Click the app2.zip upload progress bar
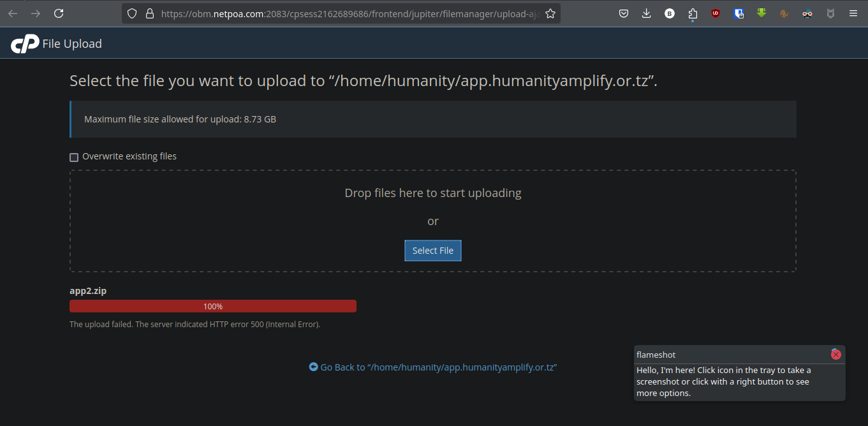Image resolution: width=868 pixels, height=426 pixels. (212, 307)
